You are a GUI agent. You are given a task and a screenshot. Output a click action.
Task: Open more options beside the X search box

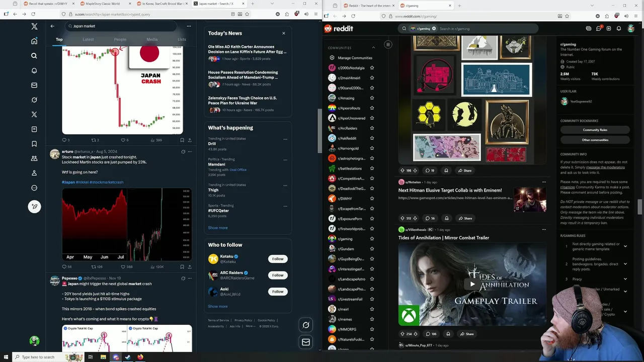point(189,26)
